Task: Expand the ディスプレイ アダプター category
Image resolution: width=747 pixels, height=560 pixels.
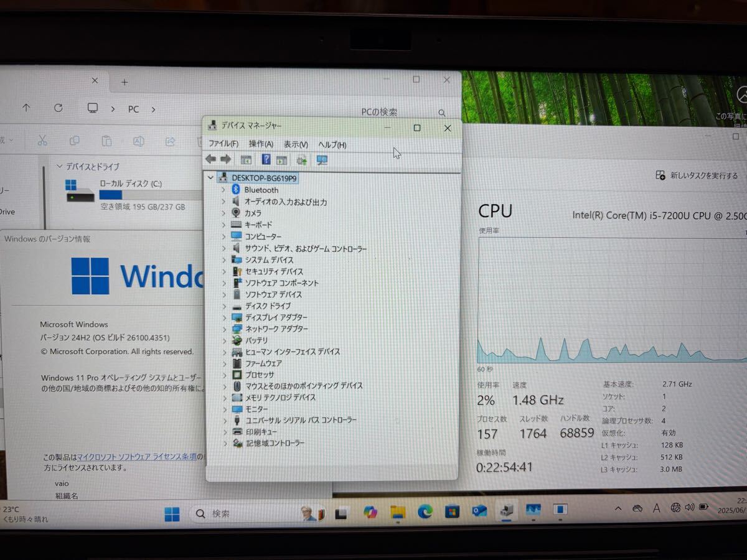Action: click(x=224, y=317)
